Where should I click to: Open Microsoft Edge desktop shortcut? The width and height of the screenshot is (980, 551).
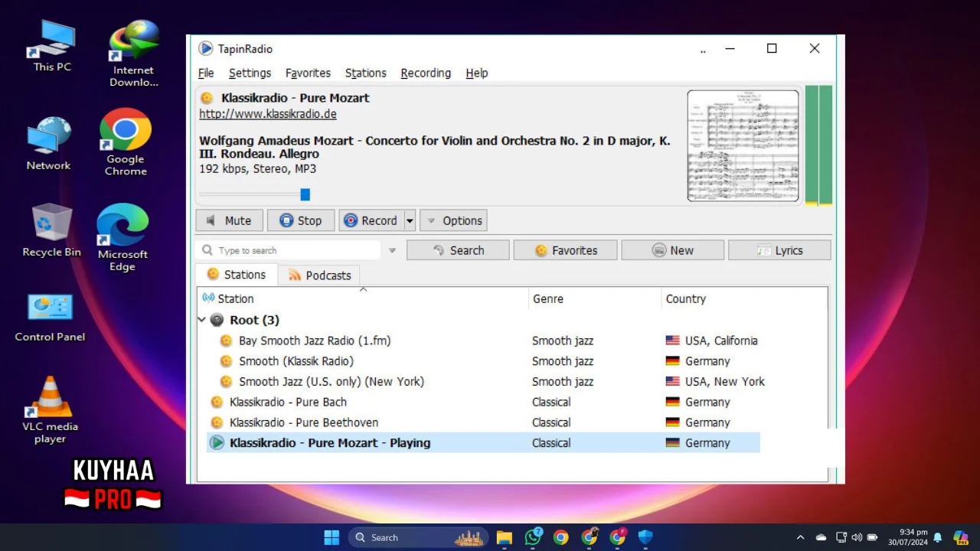122,238
